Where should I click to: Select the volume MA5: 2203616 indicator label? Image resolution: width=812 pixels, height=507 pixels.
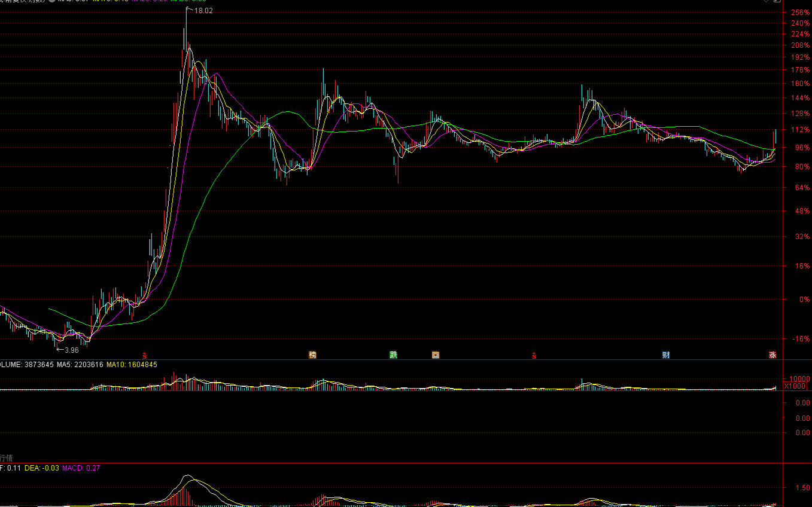[x=80, y=364]
